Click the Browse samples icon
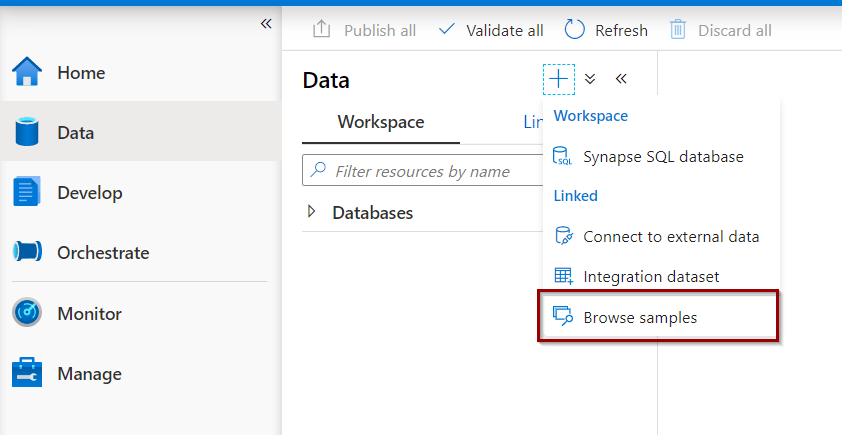The image size is (842, 435). coord(563,316)
